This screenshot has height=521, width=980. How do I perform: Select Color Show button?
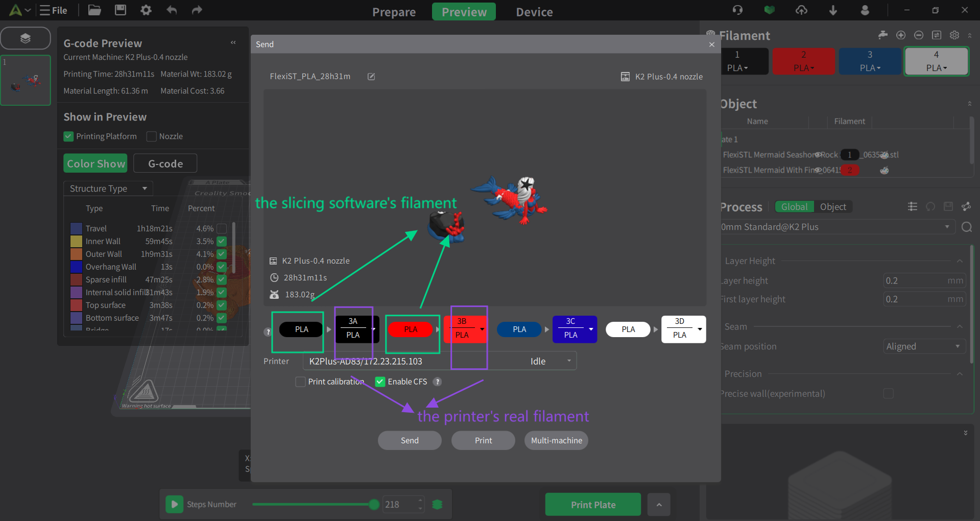click(x=95, y=163)
